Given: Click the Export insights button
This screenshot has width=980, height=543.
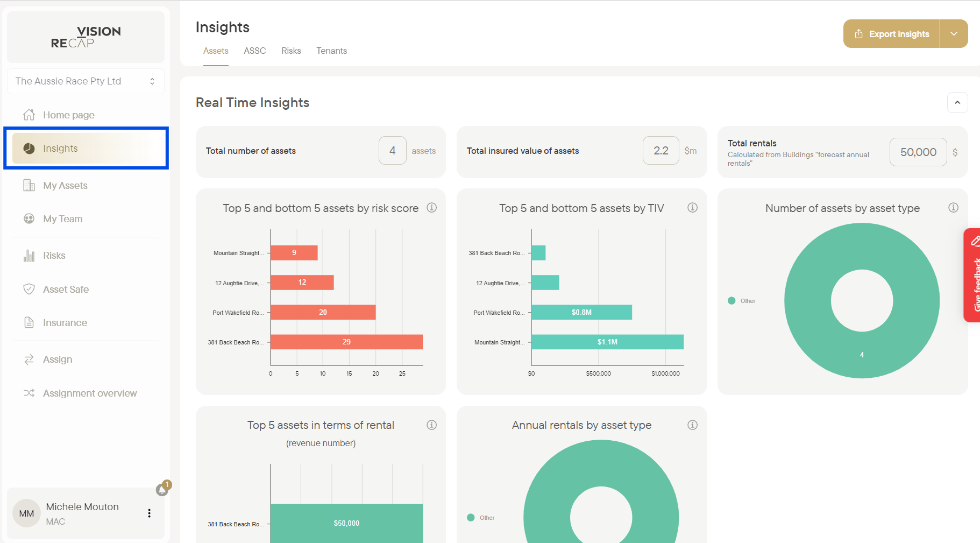Looking at the screenshot, I should tap(892, 34).
